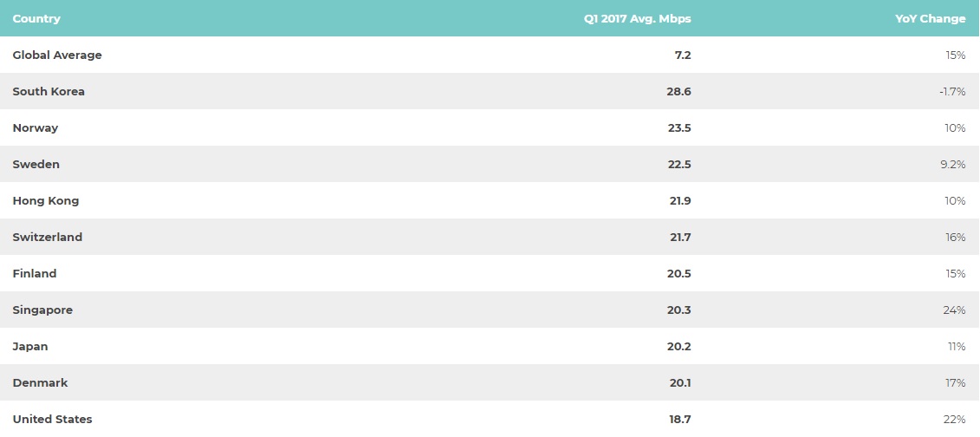Click the global average 7.2 value

pos(683,55)
